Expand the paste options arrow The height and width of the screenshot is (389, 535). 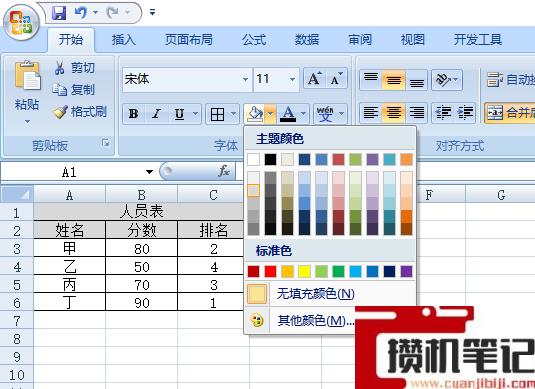[27, 121]
